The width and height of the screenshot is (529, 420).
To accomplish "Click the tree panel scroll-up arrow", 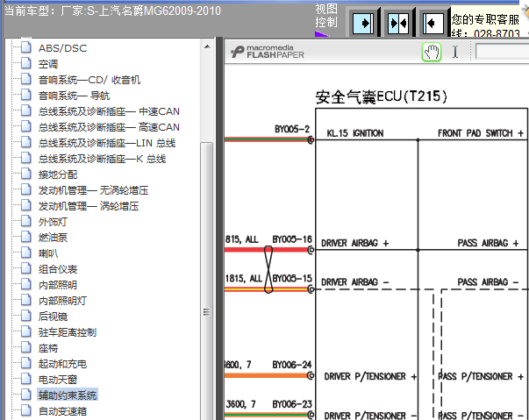I will point(207,46).
